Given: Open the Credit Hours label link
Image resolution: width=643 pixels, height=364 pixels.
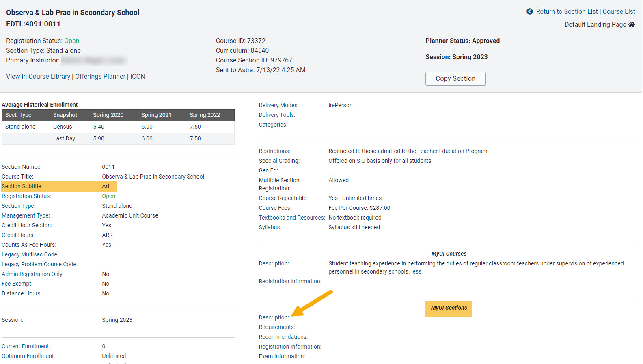Looking at the screenshot, I should tap(18, 235).
